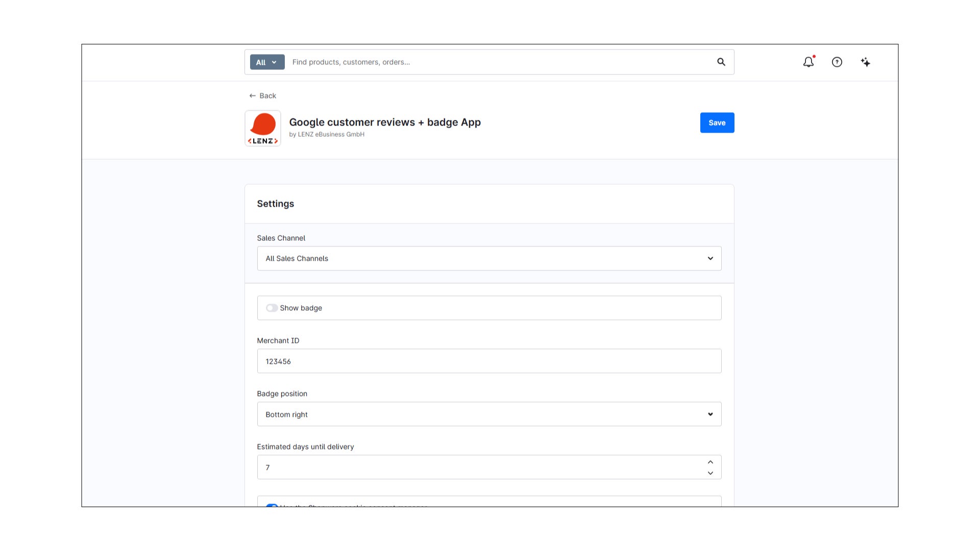
Task: Click the search magnifier icon
Action: point(721,62)
